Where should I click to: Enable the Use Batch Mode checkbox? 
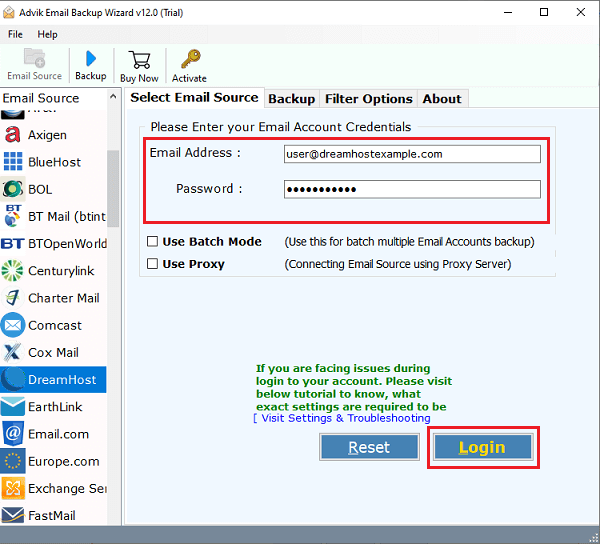click(x=152, y=241)
